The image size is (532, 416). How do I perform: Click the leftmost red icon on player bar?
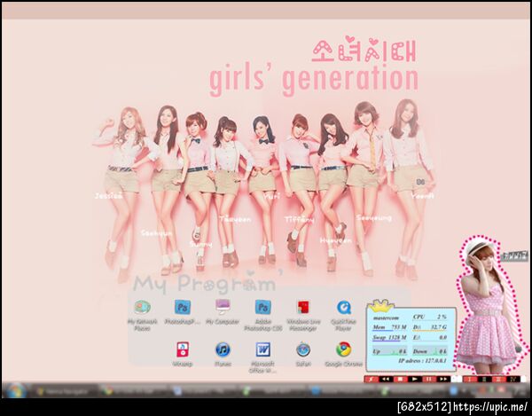pyautogui.click(x=372, y=379)
